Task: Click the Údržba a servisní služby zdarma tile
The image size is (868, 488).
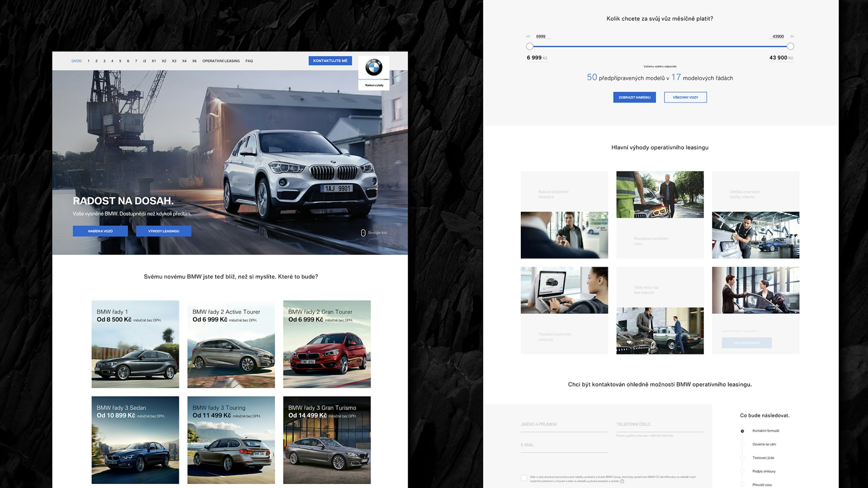Action: [x=756, y=215]
